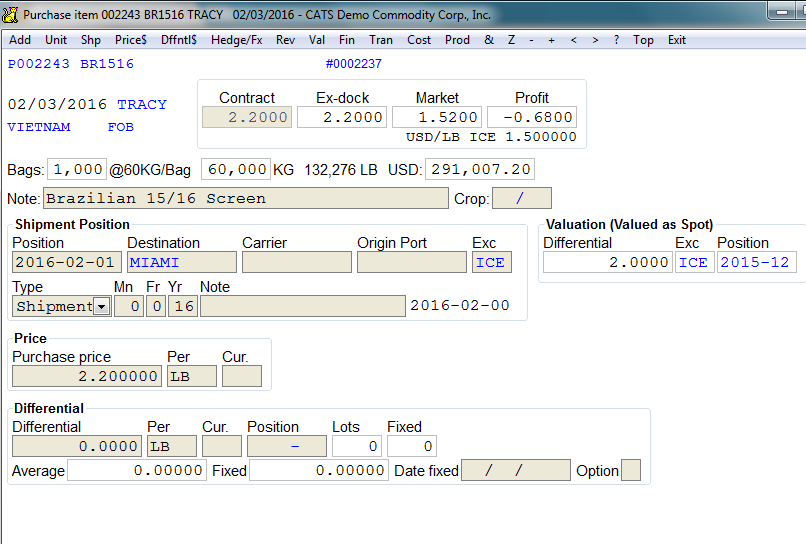Image resolution: width=806 pixels, height=544 pixels.
Task: Go to next record with > item
Action: [595, 40]
